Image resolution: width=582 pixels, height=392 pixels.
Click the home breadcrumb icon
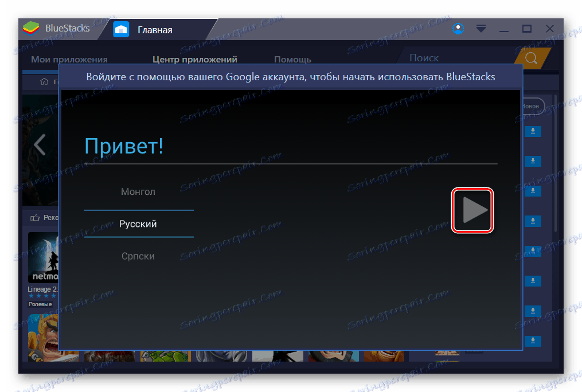pos(44,81)
